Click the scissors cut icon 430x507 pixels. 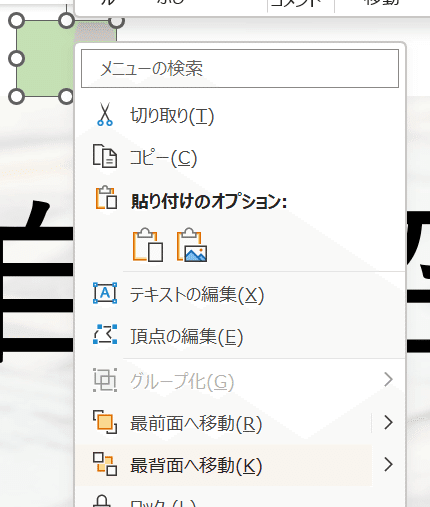[105, 115]
